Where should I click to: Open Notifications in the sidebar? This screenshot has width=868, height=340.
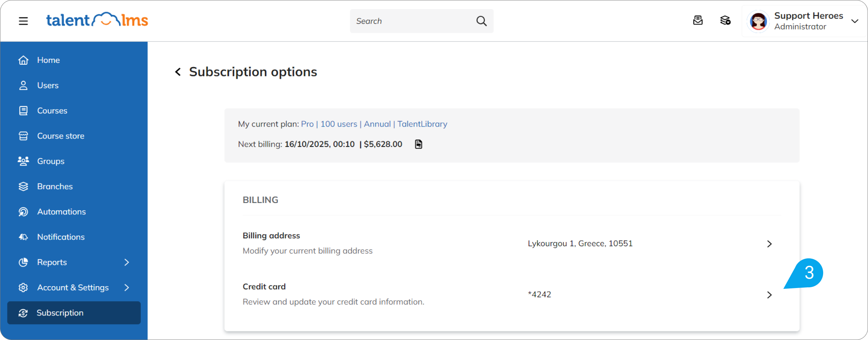click(74, 237)
